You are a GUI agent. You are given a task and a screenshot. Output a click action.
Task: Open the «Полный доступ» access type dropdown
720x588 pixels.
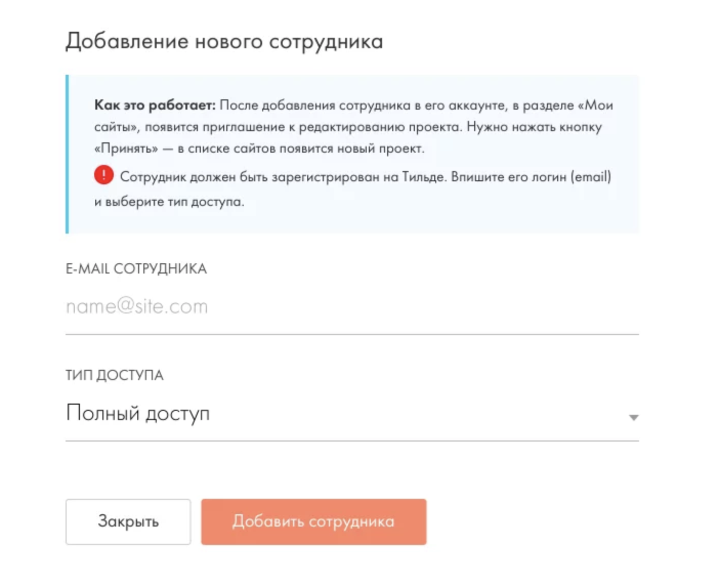[352, 414]
